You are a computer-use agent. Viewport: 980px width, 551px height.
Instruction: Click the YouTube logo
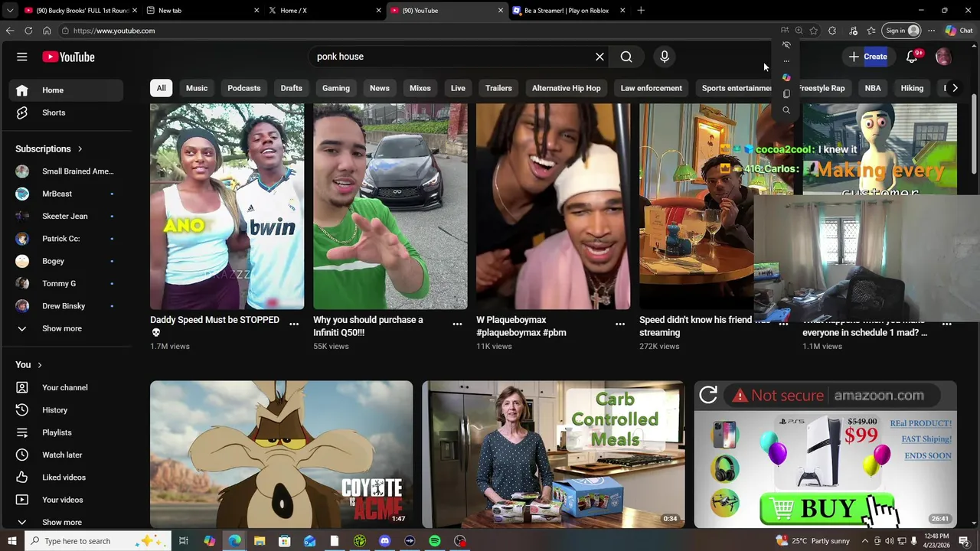pyautogui.click(x=68, y=57)
